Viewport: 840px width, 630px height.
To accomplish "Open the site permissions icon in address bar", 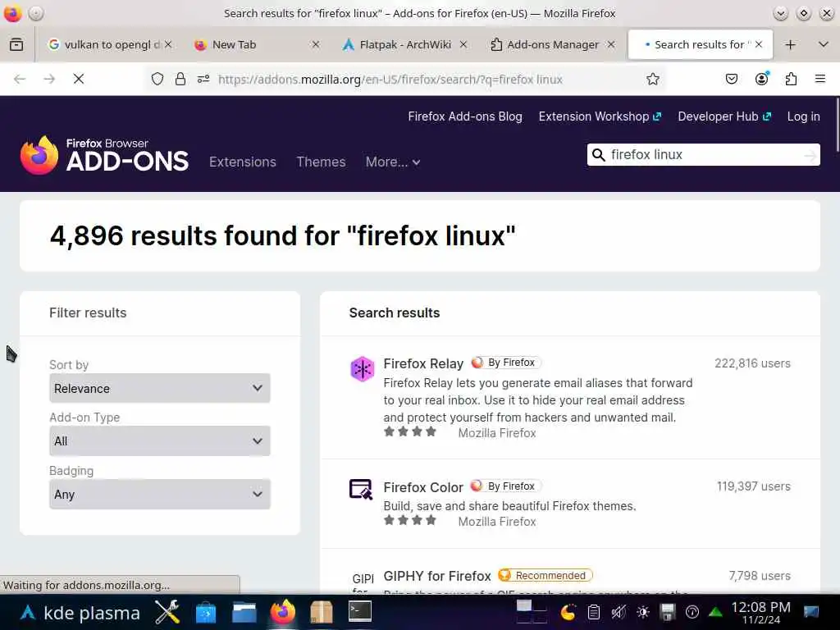I will click(203, 80).
